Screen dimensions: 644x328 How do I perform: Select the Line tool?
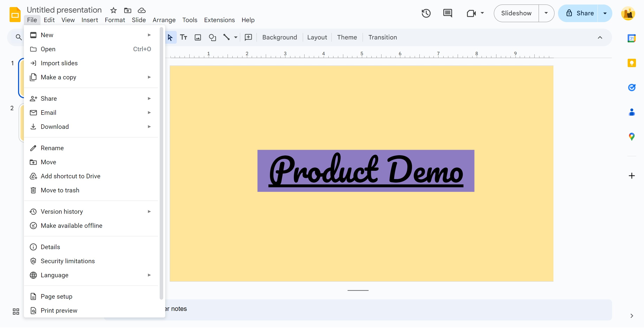coord(226,37)
